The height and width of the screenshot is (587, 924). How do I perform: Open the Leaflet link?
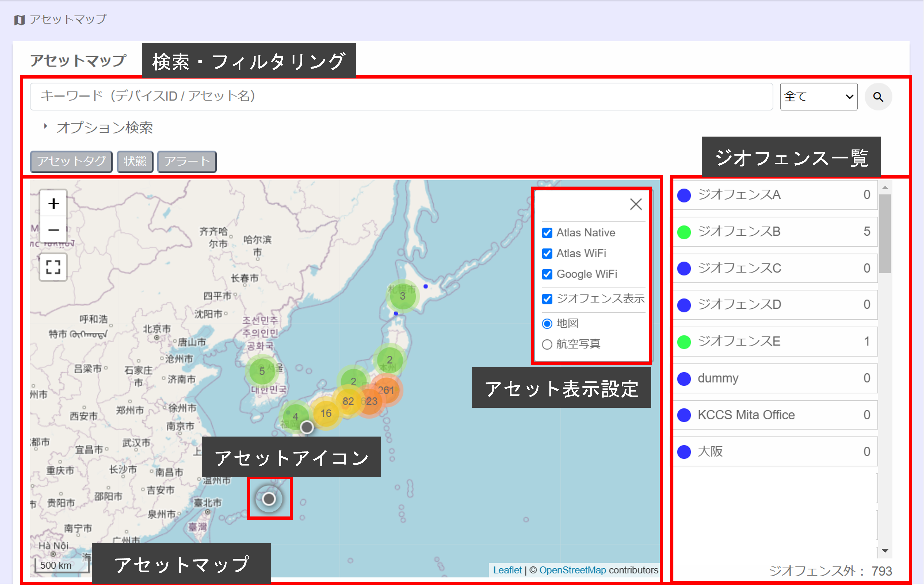[507, 570]
